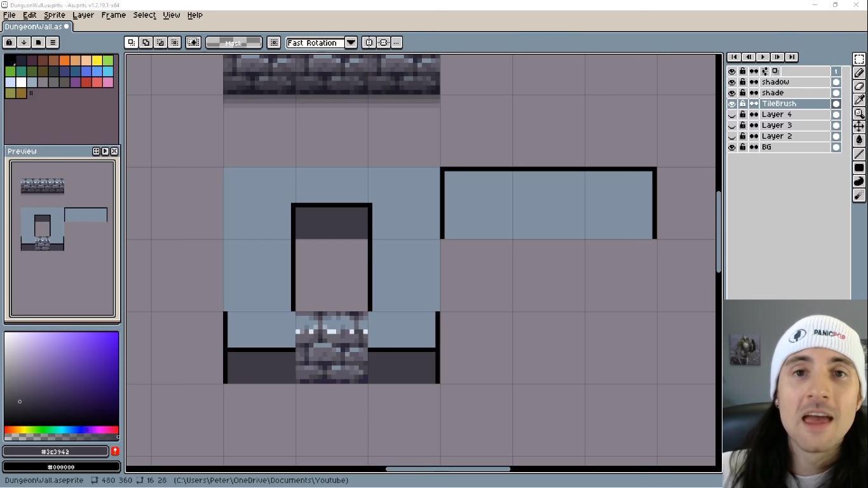Select the Zoom tool
Viewport: 868px width, 488px height.
(859, 113)
